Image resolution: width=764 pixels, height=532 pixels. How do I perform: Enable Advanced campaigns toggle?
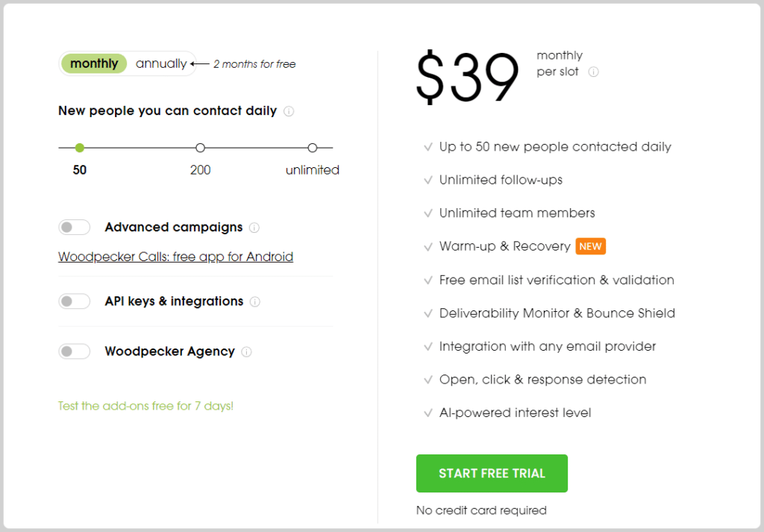click(74, 227)
